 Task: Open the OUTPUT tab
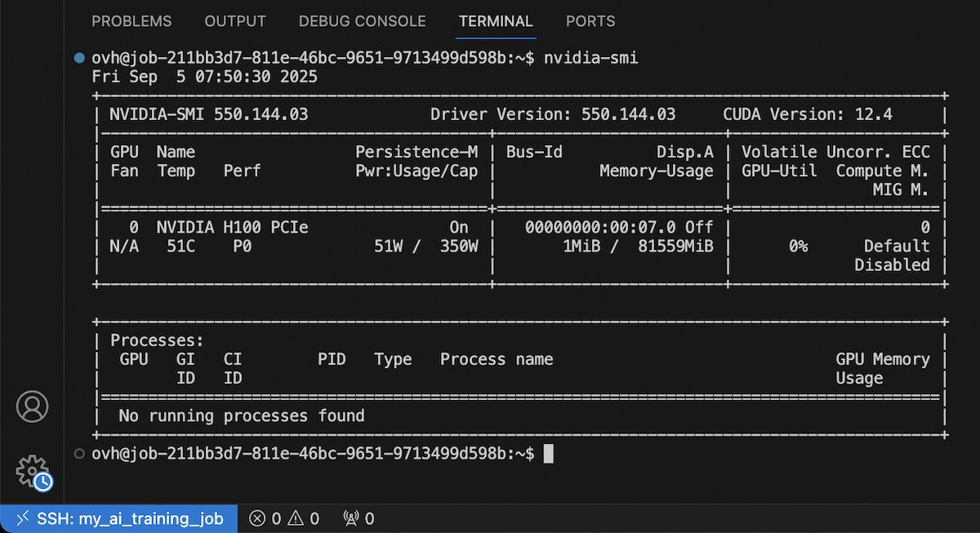235,21
